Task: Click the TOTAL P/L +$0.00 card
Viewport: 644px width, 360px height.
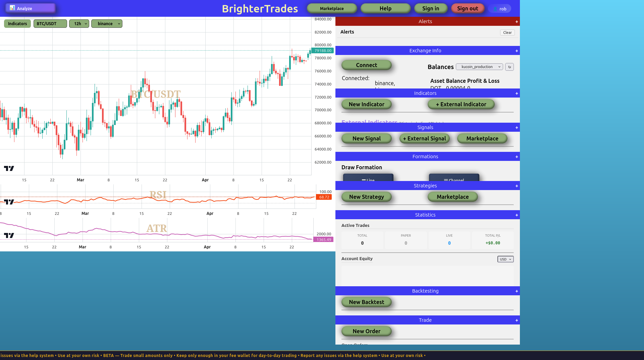Action: [x=493, y=240]
